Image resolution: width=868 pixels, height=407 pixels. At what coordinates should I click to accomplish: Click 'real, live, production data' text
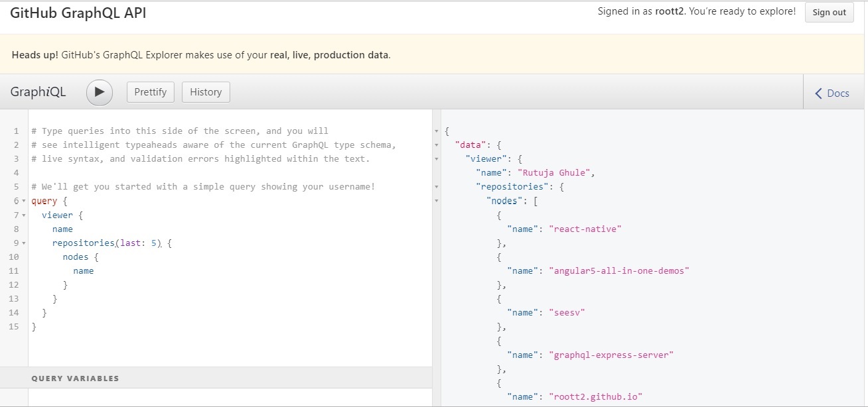(x=329, y=55)
